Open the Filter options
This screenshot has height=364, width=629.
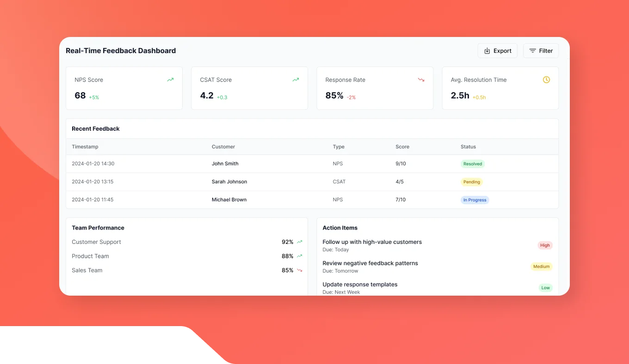click(x=541, y=51)
